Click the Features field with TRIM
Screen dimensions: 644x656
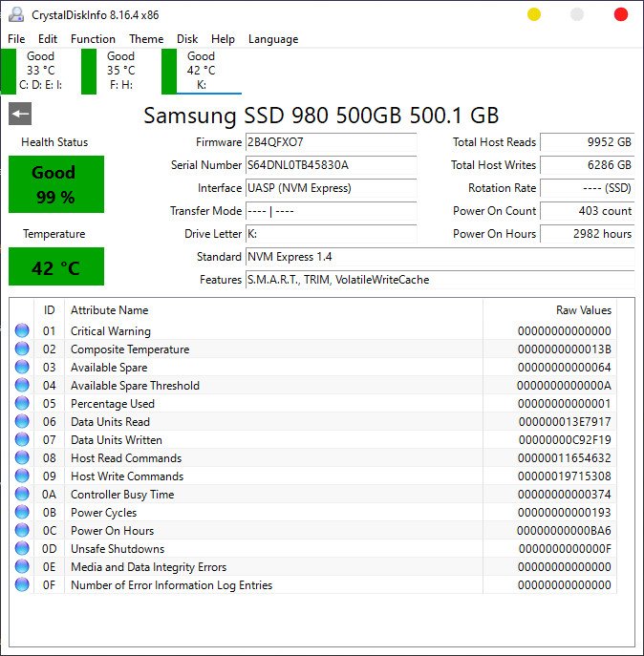tap(440, 280)
